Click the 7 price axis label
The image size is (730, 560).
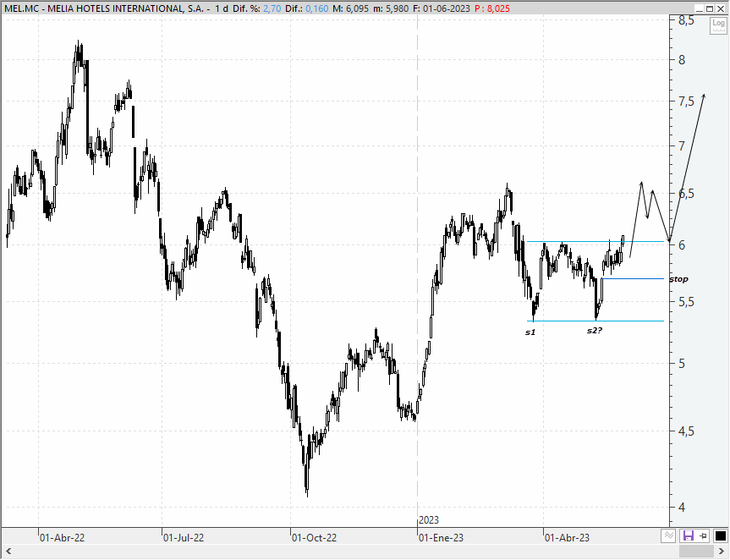[x=682, y=145]
